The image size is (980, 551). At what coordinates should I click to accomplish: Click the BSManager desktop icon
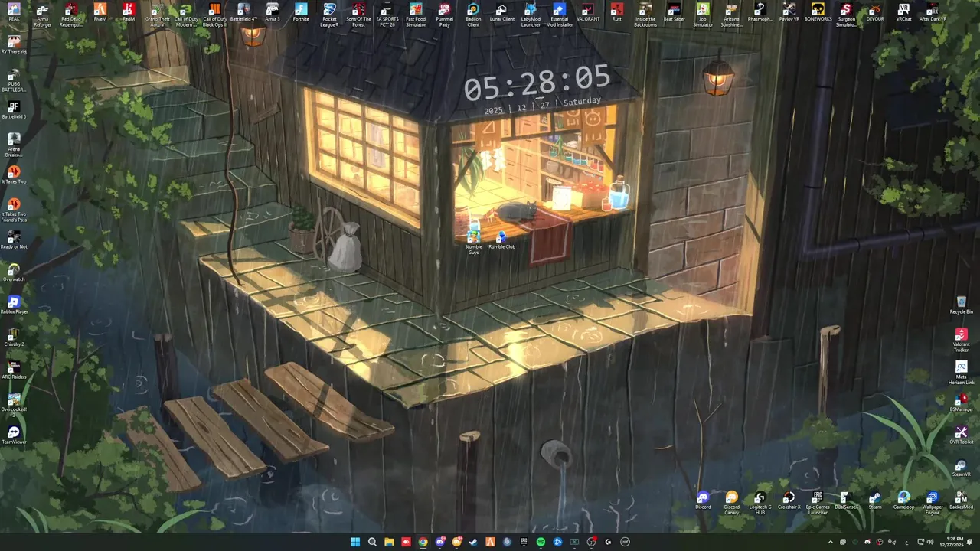pyautogui.click(x=962, y=403)
